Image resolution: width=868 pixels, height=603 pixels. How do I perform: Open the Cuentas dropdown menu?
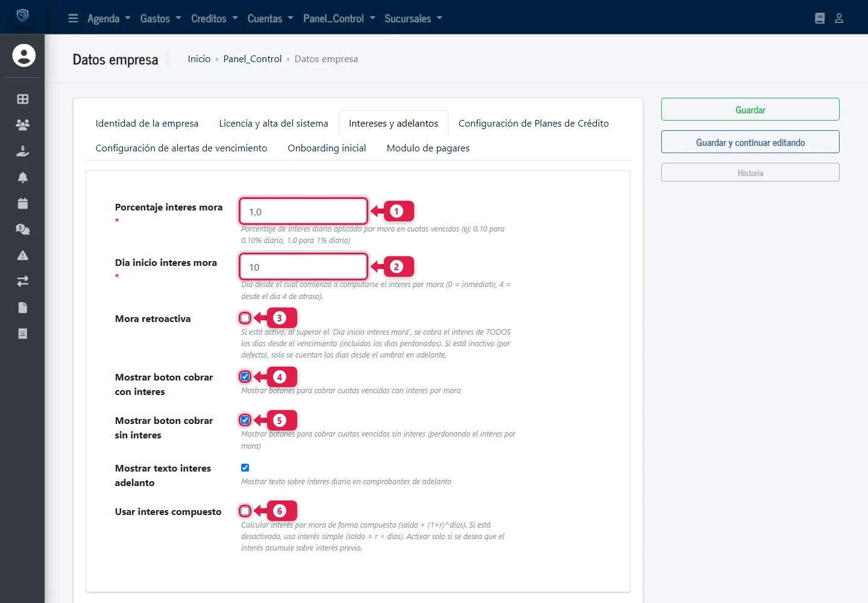[271, 18]
